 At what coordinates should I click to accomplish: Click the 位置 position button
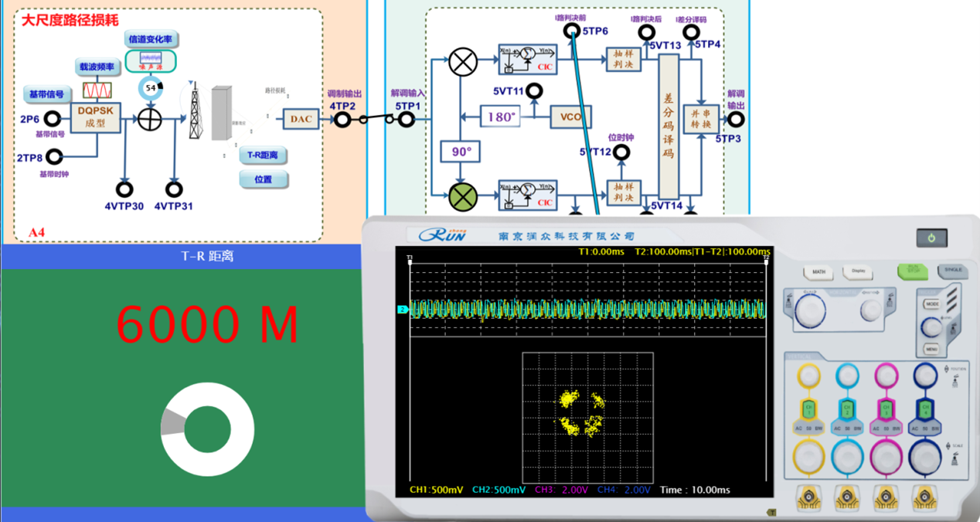tap(263, 179)
